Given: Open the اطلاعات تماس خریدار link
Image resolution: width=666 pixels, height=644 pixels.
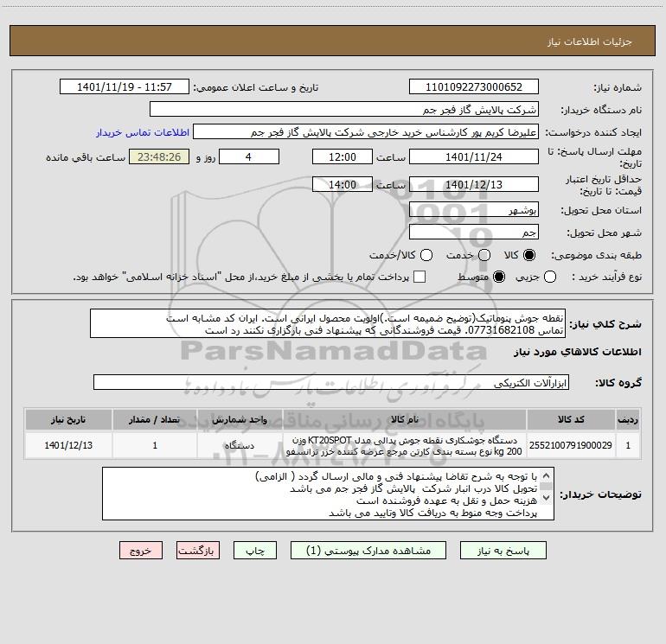Looking at the screenshot, I should (143, 132).
